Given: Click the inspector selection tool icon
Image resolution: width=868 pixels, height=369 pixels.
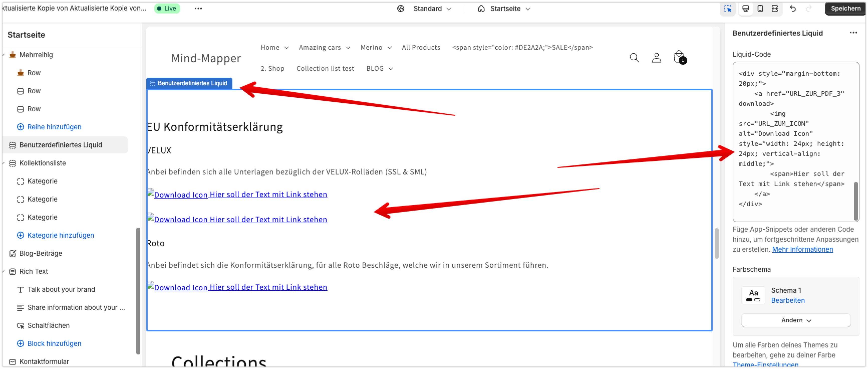Looking at the screenshot, I should (x=728, y=9).
